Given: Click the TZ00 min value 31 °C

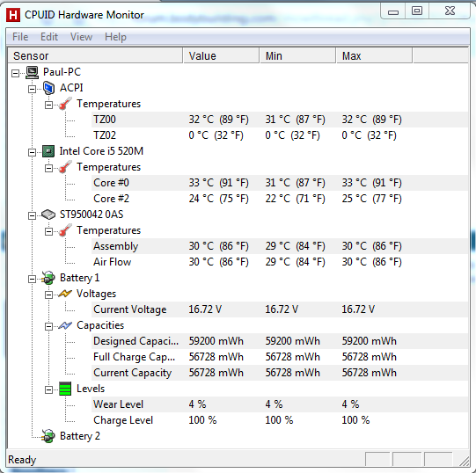Looking at the screenshot, I should click(x=295, y=120).
